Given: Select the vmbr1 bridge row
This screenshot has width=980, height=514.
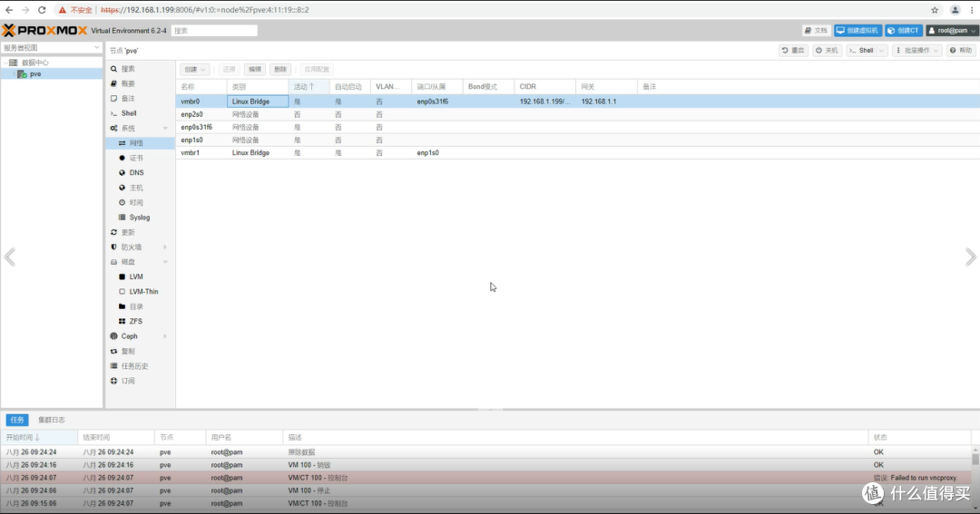Looking at the screenshot, I should click(577, 153).
